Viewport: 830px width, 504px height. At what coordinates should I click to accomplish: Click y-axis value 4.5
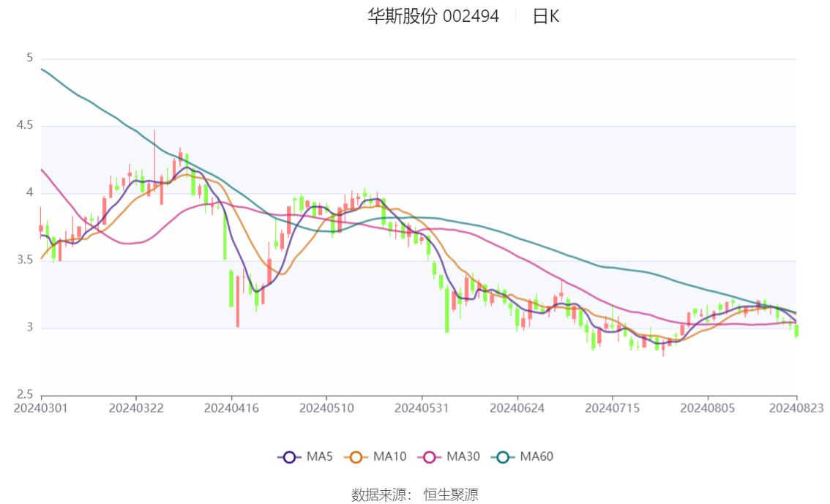[24, 125]
